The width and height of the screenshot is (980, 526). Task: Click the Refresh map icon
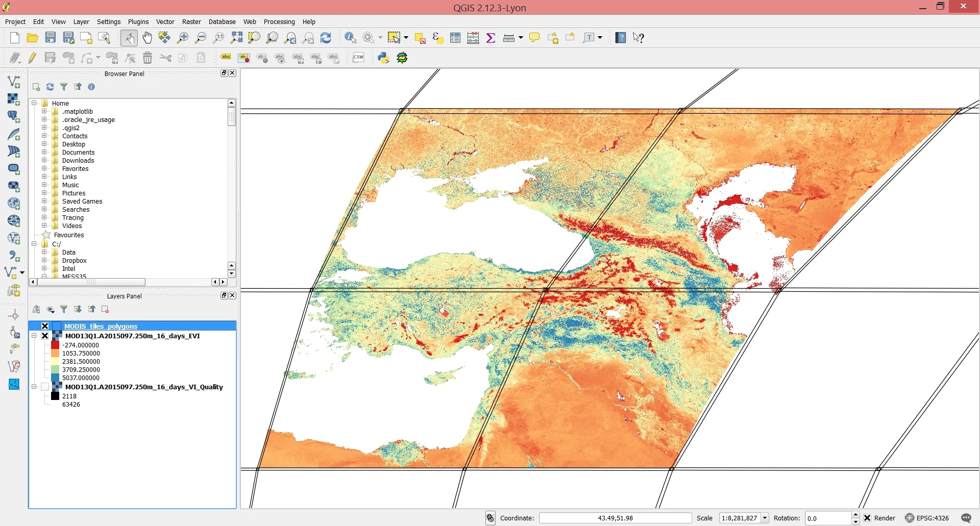tap(326, 38)
